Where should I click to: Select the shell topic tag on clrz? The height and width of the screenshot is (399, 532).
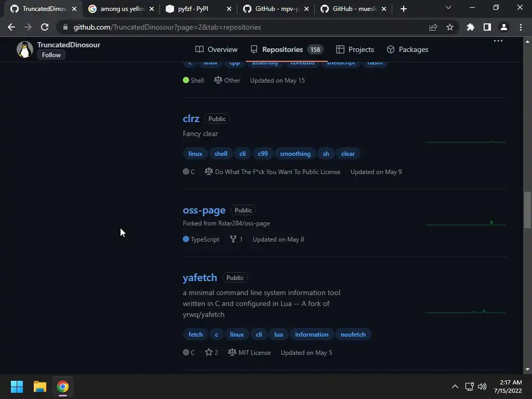tap(220, 154)
